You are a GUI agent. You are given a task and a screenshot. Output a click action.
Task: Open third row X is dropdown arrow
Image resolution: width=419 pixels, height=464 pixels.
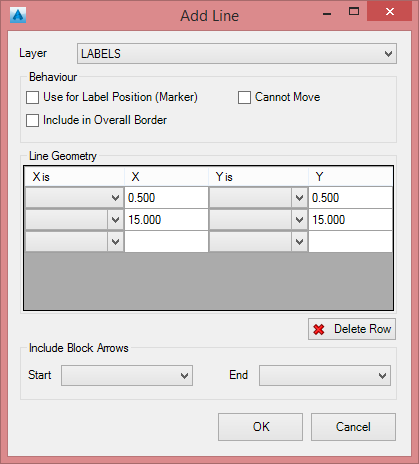[115, 242]
